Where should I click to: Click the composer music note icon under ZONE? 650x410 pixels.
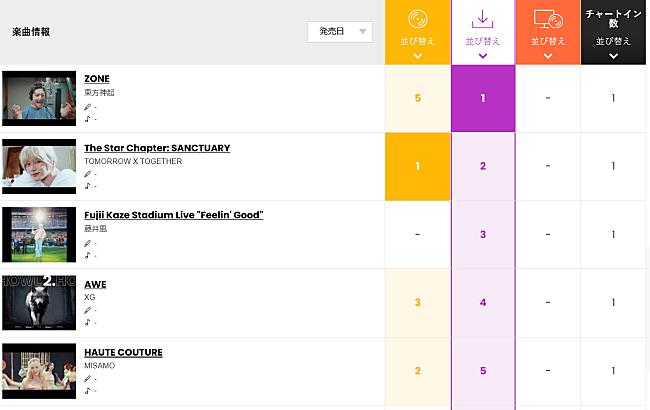coord(88,118)
